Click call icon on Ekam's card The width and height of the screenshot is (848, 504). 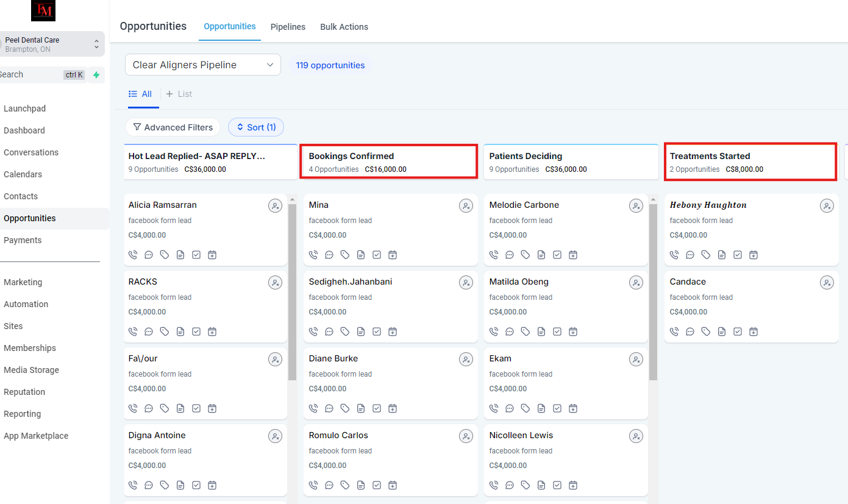pyautogui.click(x=494, y=408)
